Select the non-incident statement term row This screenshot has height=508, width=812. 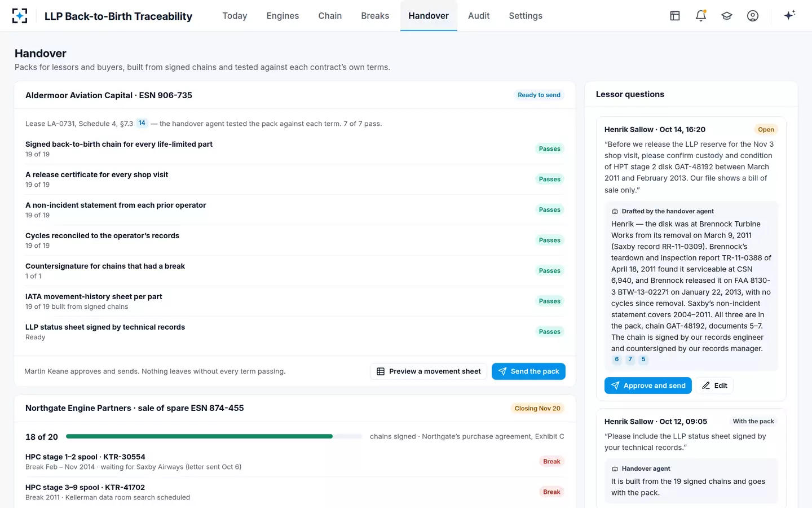point(294,210)
